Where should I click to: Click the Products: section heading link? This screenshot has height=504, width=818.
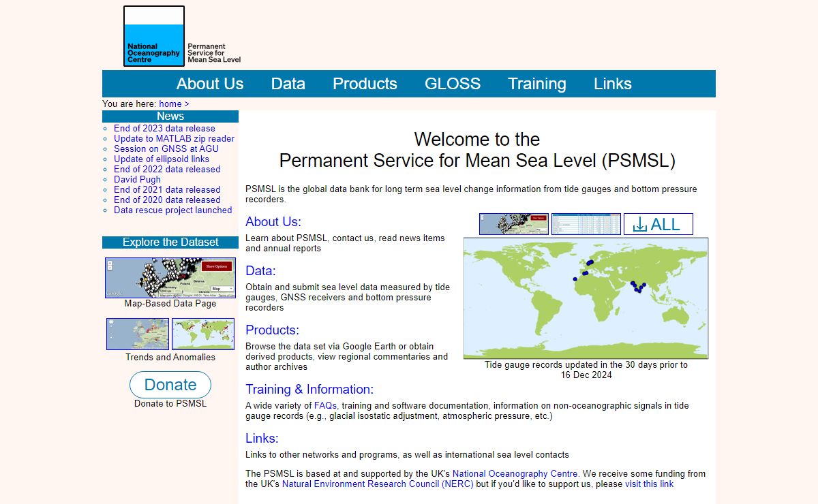click(273, 330)
